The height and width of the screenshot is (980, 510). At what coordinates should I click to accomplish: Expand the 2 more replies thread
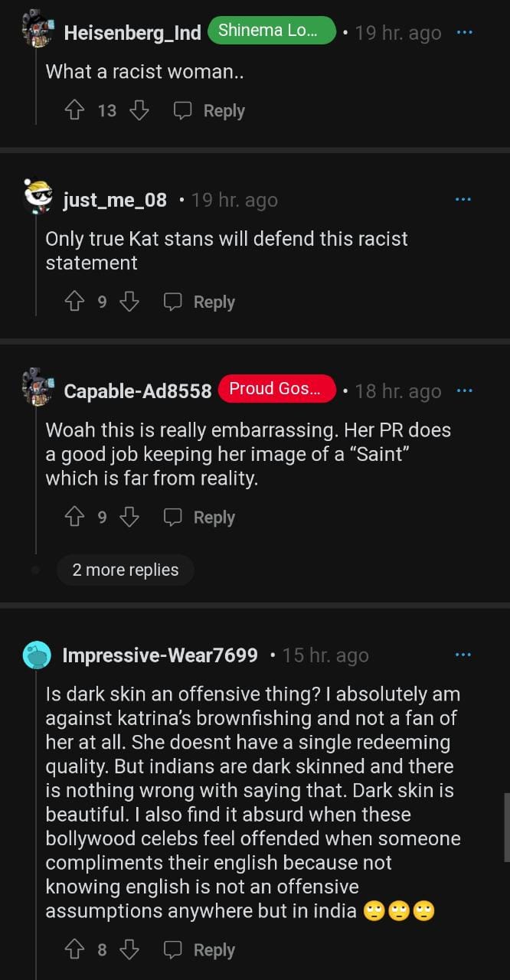tap(125, 570)
